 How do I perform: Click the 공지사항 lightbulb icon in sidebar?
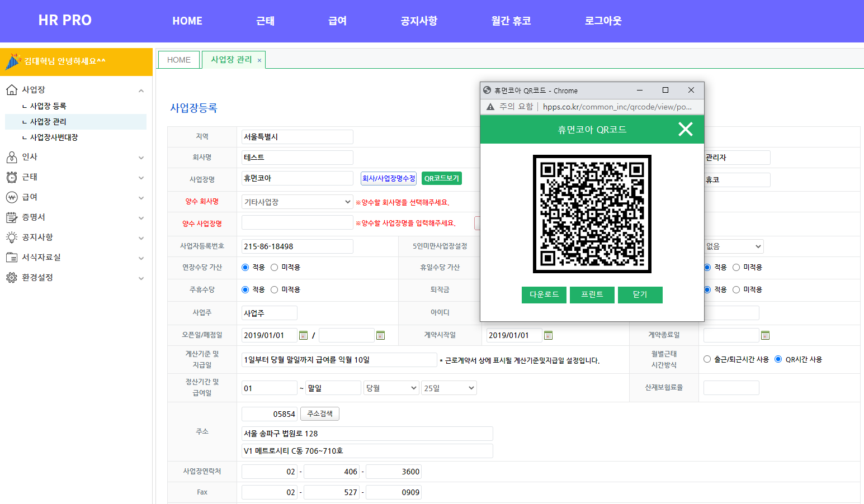click(x=12, y=237)
